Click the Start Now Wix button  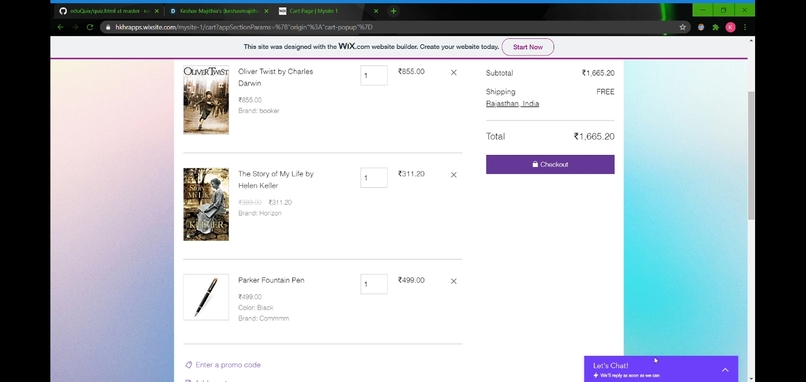[527, 47]
